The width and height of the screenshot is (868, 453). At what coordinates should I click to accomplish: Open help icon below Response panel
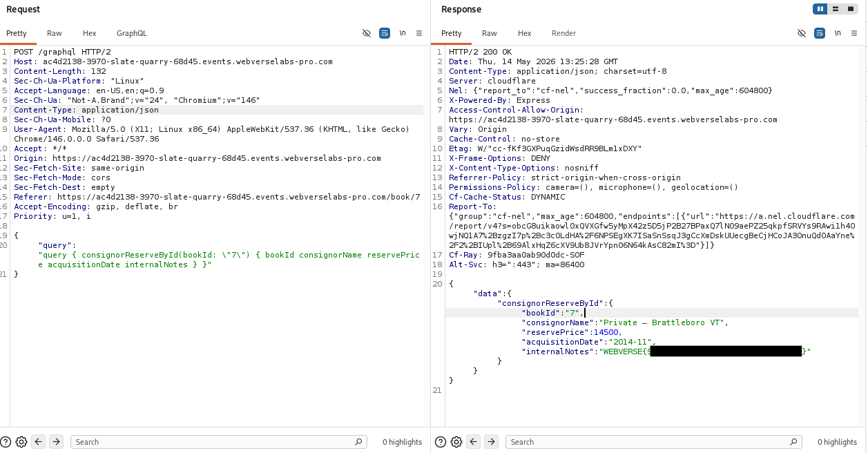coord(441,442)
